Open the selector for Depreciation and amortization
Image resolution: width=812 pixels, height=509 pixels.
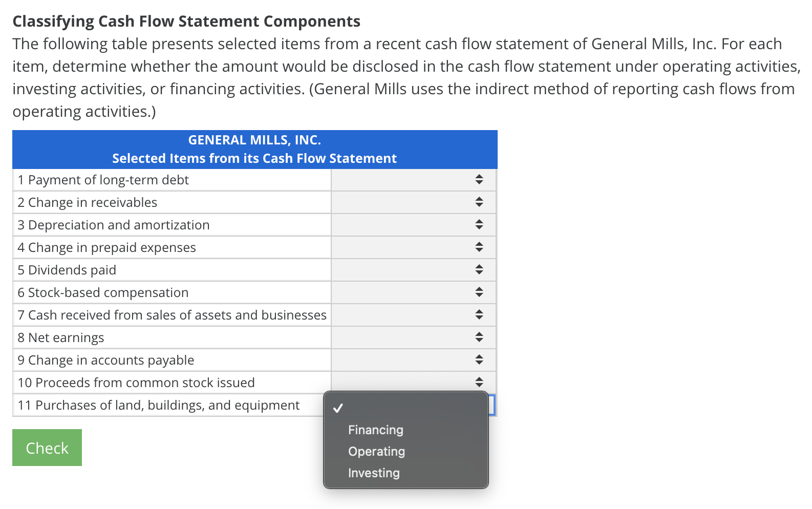(x=479, y=225)
